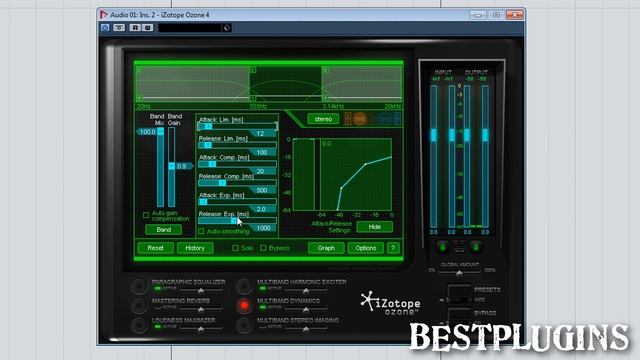
Task: Check the Bypass checkbox
Action: [x=263, y=248]
